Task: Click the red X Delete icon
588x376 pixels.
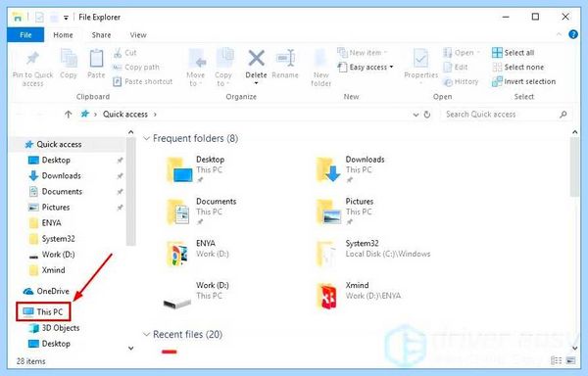Action: tap(257, 59)
